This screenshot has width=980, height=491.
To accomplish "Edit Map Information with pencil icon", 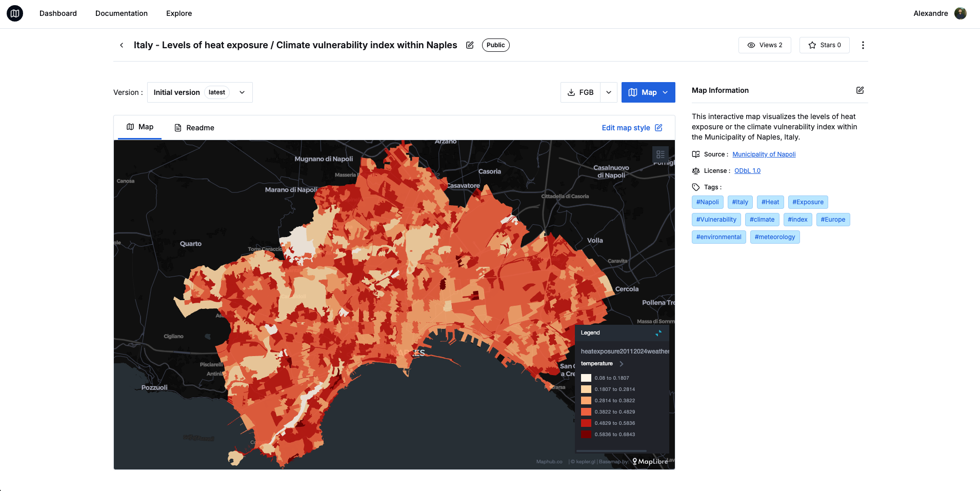I will coord(860,90).
